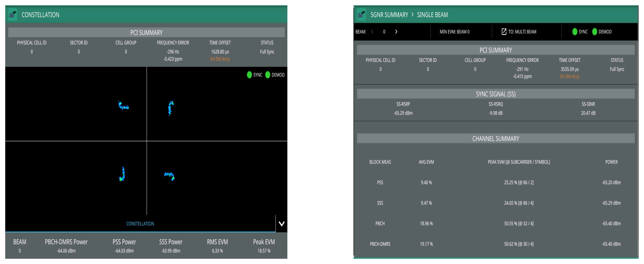The image size is (644, 264).
Task: Click the TO: MULTI BEAM export icon
Action: pos(504,32)
